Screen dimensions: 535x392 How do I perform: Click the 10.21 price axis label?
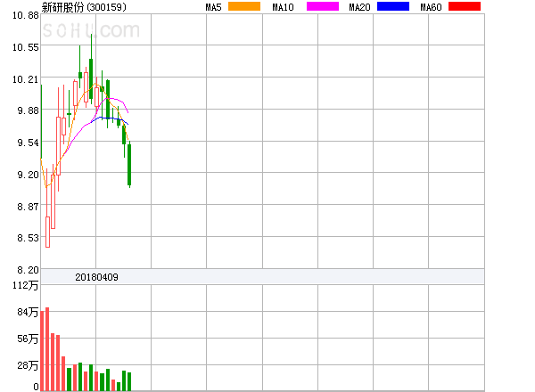click(x=26, y=79)
